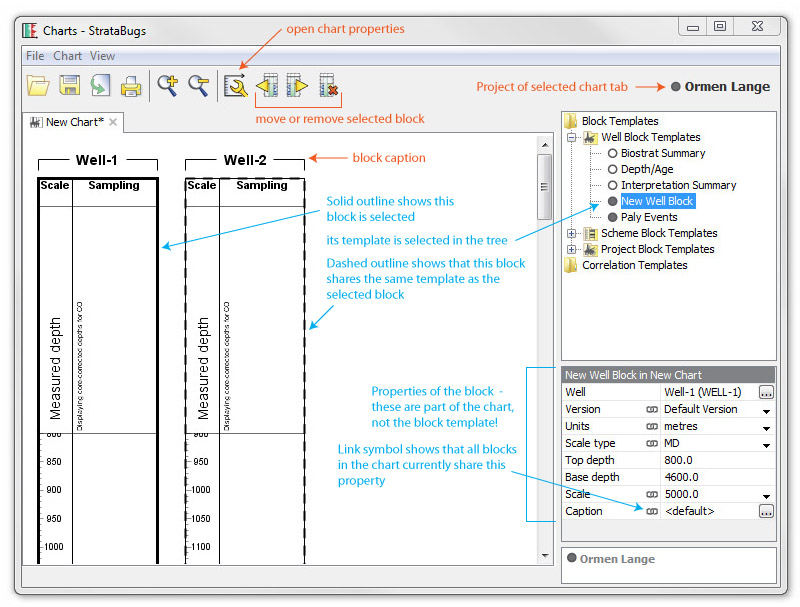The width and height of the screenshot is (800, 607).
Task: Close the New Chart tab
Action: click(x=113, y=122)
